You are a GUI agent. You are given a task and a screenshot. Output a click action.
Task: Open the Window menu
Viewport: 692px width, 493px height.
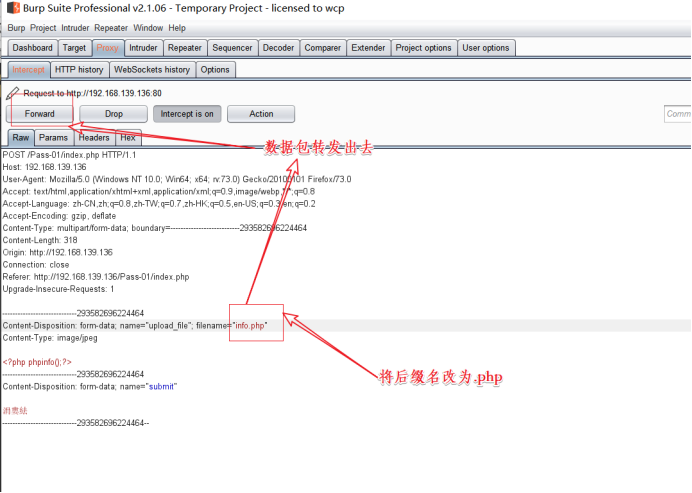[148, 28]
